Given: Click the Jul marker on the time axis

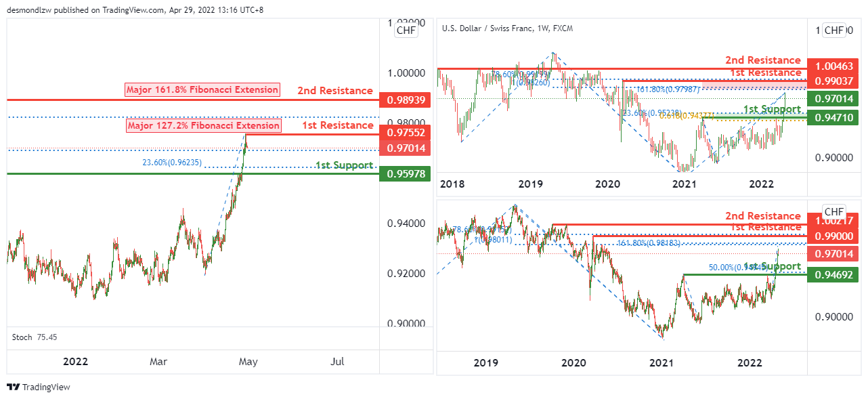Looking at the screenshot, I should click(x=339, y=362).
